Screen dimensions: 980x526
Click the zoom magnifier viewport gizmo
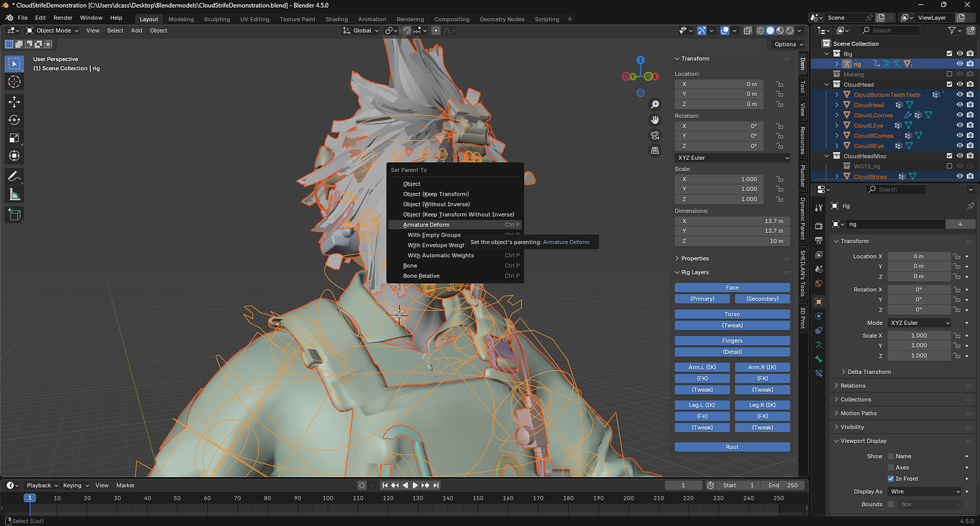click(x=655, y=104)
